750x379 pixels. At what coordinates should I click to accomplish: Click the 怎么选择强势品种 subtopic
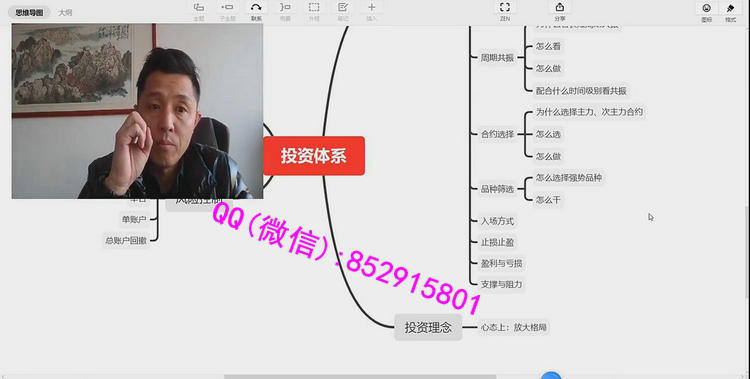point(569,178)
